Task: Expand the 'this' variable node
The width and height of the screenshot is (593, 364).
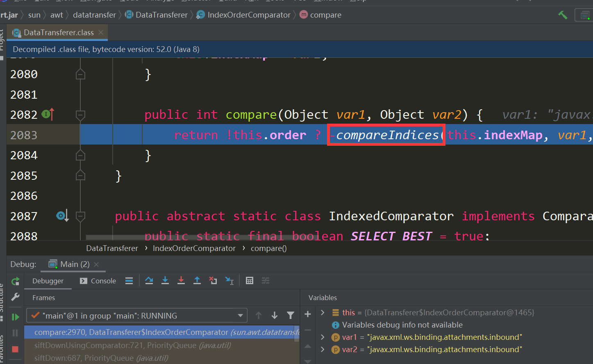Action: tap(323, 312)
